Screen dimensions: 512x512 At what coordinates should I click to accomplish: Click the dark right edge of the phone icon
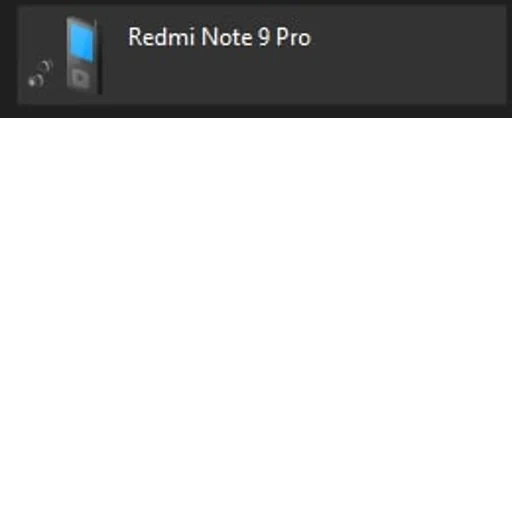(99, 57)
